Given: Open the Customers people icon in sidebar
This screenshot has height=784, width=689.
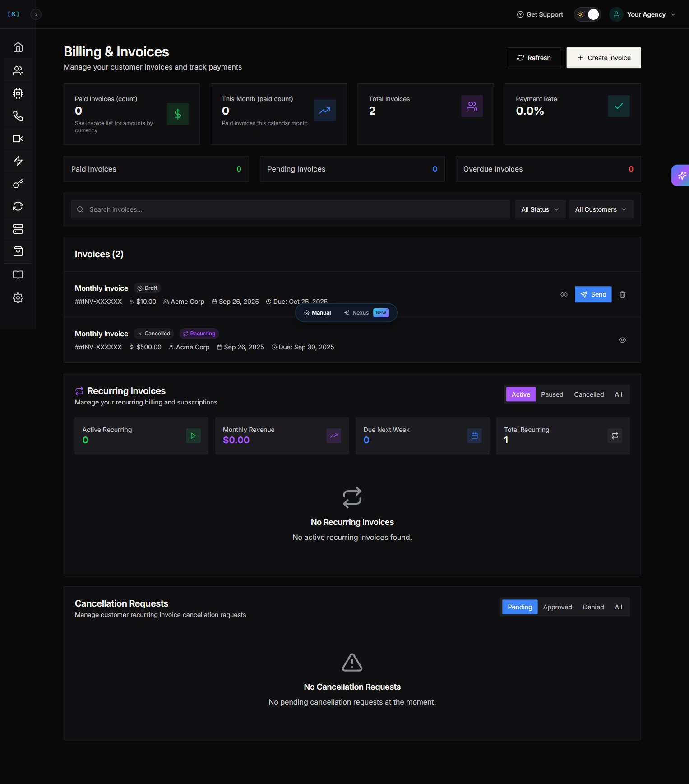Looking at the screenshot, I should point(18,70).
